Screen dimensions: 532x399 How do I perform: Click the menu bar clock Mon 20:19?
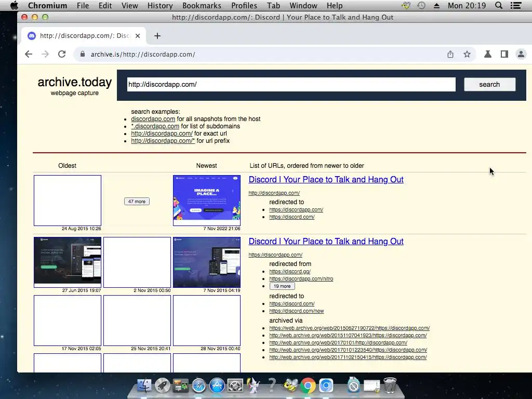(467, 5)
